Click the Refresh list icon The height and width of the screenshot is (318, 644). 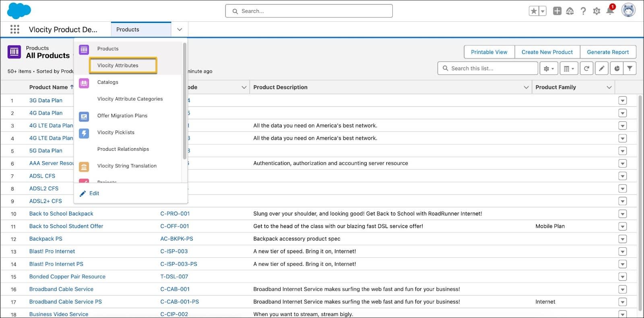click(x=586, y=68)
